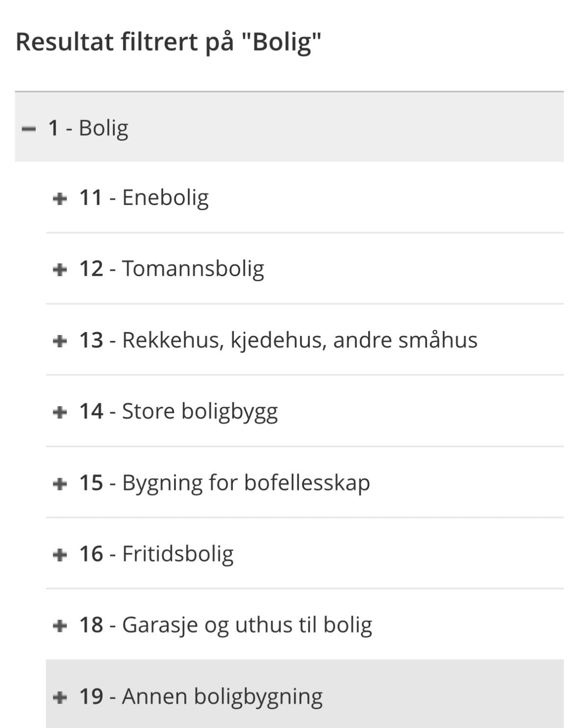This screenshot has height=728, width=578.
Task: Select the Fritidsbolig text
Action: tap(177, 554)
